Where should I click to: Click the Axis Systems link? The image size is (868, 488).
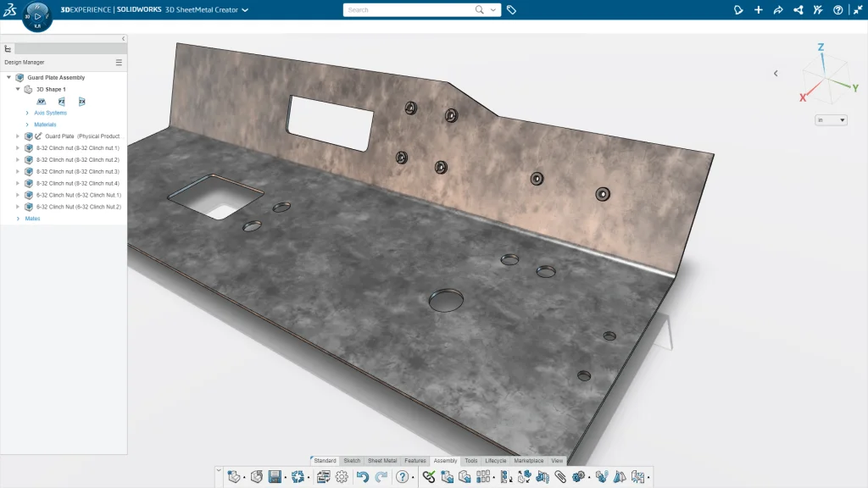[x=50, y=113]
